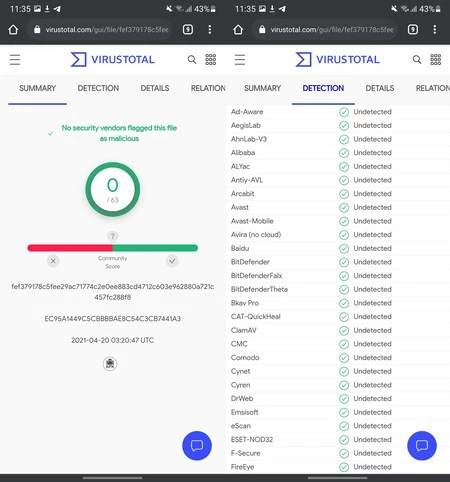Click the ALYac vendor name
The width and height of the screenshot is (450, 482).
[240, 167]
